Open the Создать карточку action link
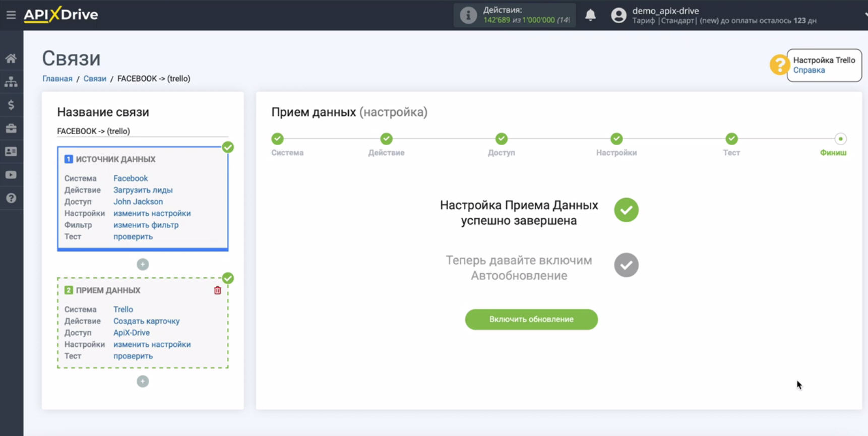 coord(147,321)
